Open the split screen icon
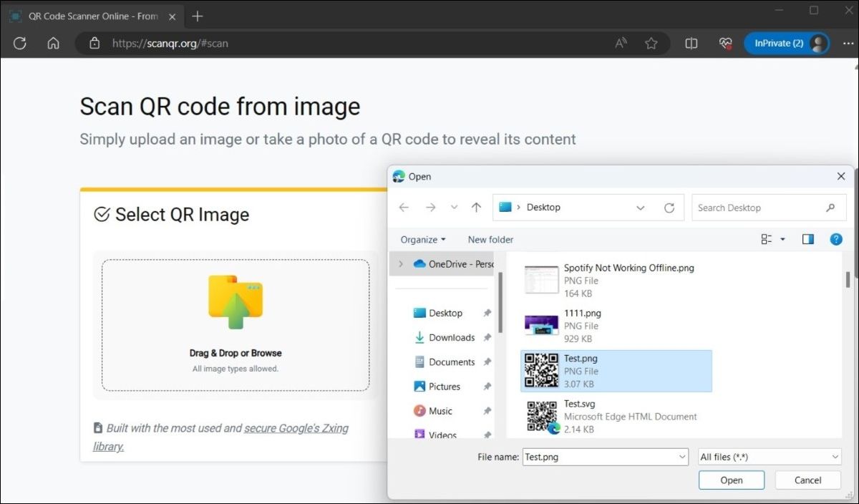 [x=691, y=44]
